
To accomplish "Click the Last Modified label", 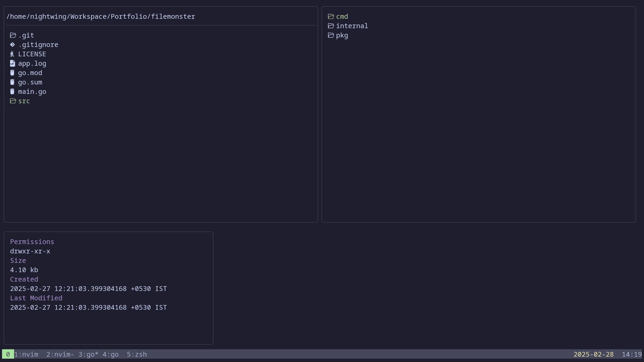I will click(x=36, y=298).
